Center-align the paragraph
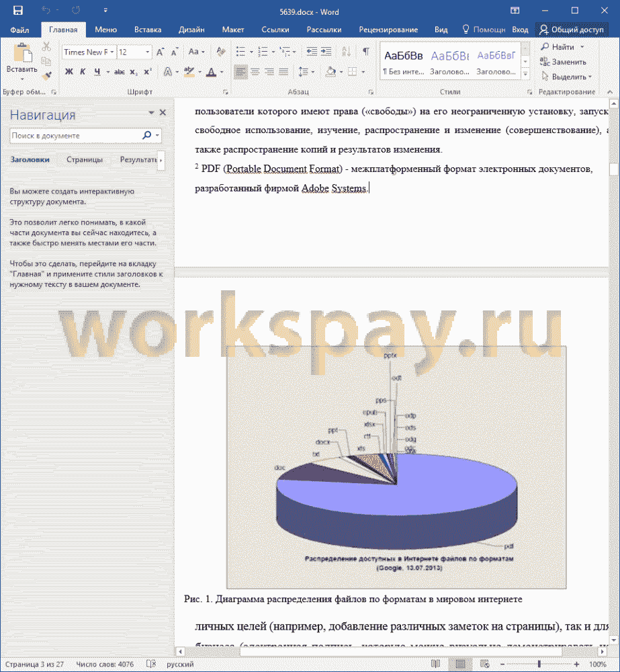 coord(255,72)
